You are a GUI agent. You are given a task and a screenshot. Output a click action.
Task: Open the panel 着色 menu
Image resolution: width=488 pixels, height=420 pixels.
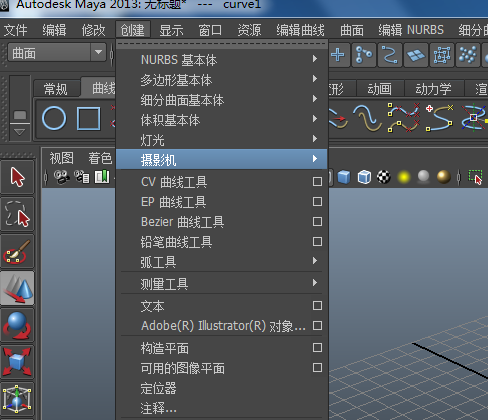[x=100, y=158]
